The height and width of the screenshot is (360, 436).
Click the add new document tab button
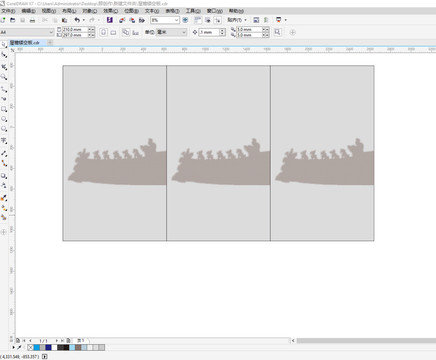tap(50, 43)
